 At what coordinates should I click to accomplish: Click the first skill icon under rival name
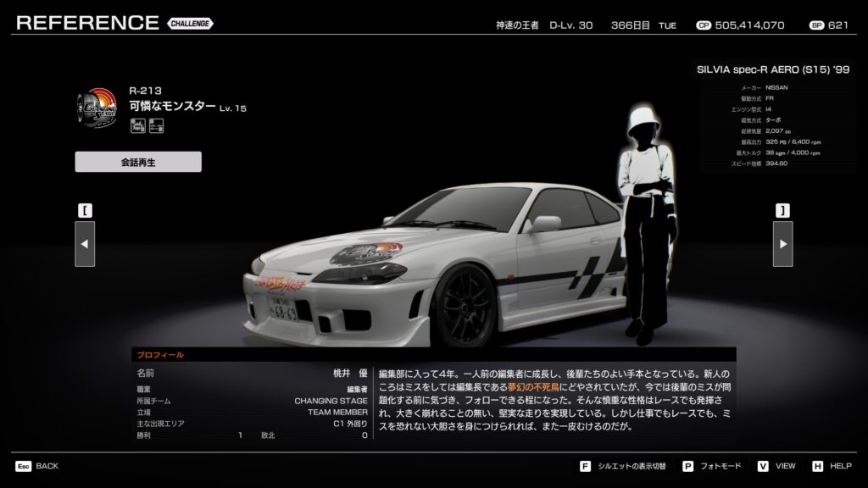136,127
